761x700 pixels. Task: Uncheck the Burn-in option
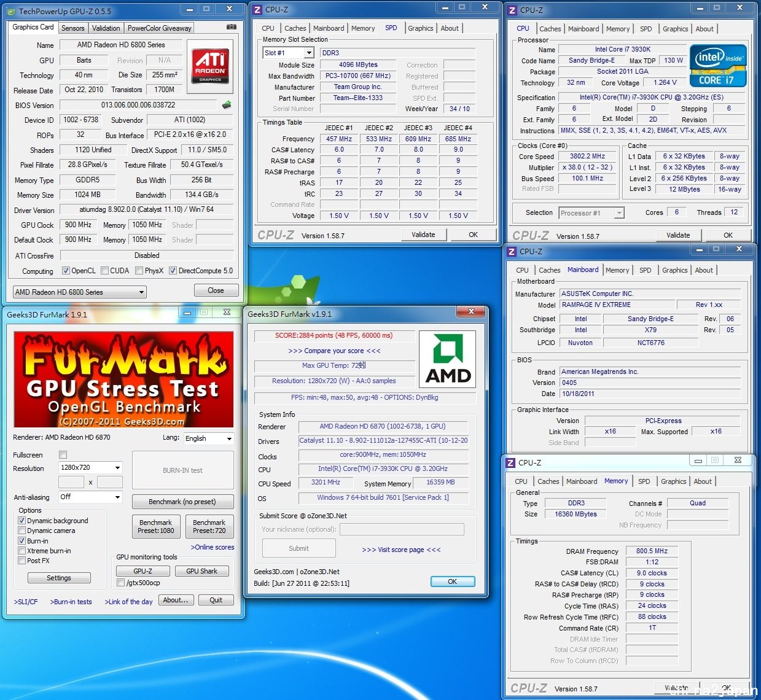pos(22,541)
